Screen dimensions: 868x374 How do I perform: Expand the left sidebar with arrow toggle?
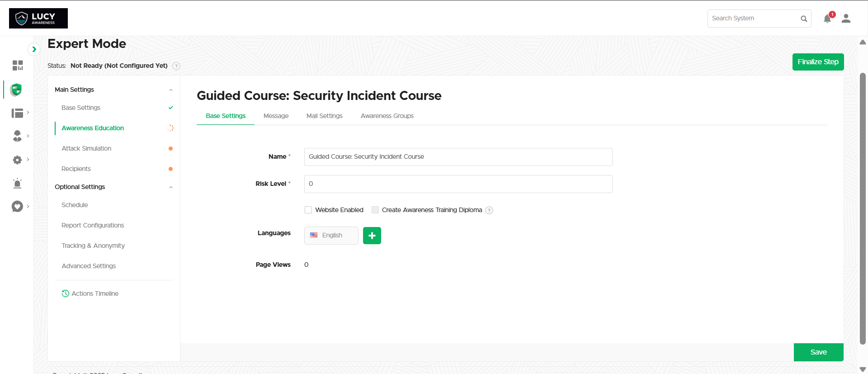pos(34,49)
